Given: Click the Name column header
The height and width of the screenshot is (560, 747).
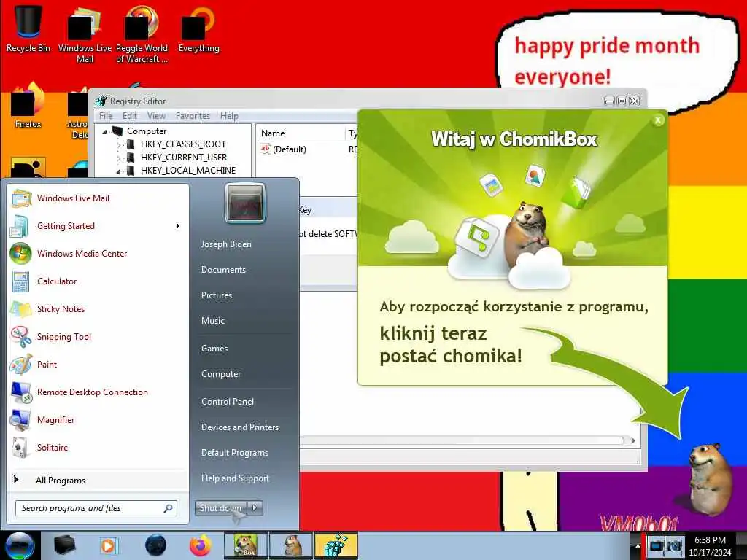Looking at the screenshot, I should point(301,133).
